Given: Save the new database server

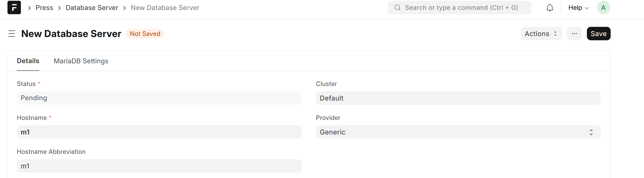Looking at the screenshot, I should pos(599,34).
